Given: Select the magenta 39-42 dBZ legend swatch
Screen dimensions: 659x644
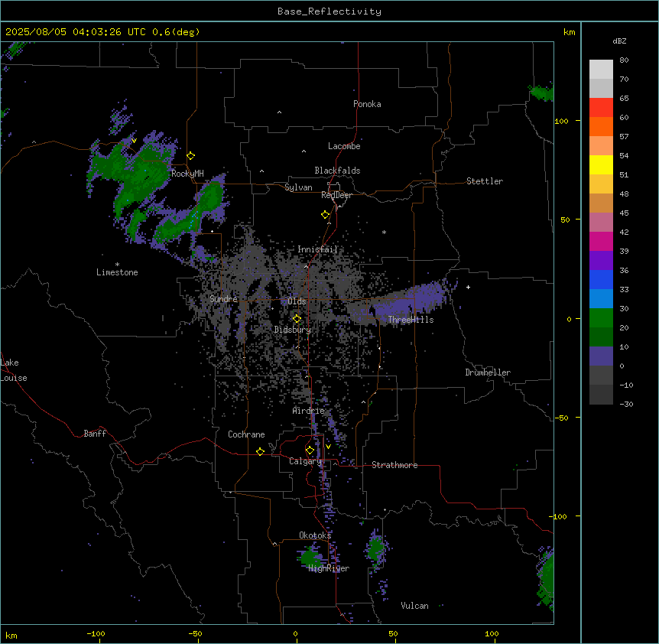Looking at the screenshot, I should click(x=601, y=241).
